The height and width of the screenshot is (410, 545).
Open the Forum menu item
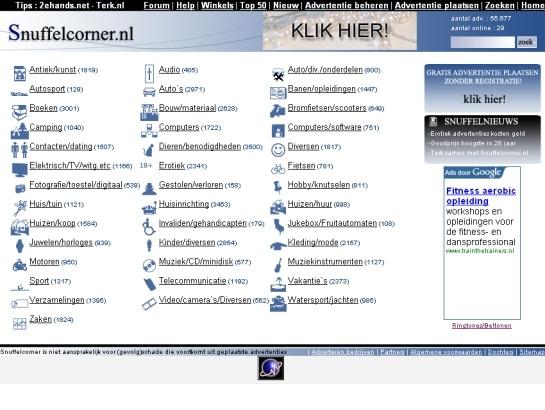pos(156,6)
